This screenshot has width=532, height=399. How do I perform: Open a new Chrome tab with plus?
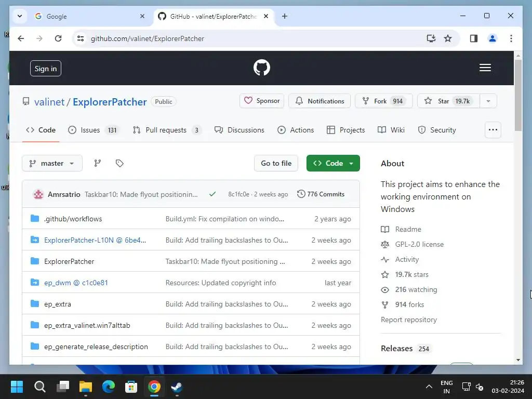[x=285, y=16]
